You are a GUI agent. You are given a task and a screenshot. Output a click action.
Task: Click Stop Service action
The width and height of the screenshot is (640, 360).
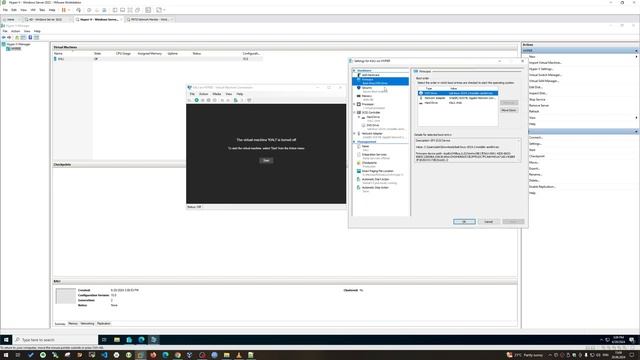point(537,100)
